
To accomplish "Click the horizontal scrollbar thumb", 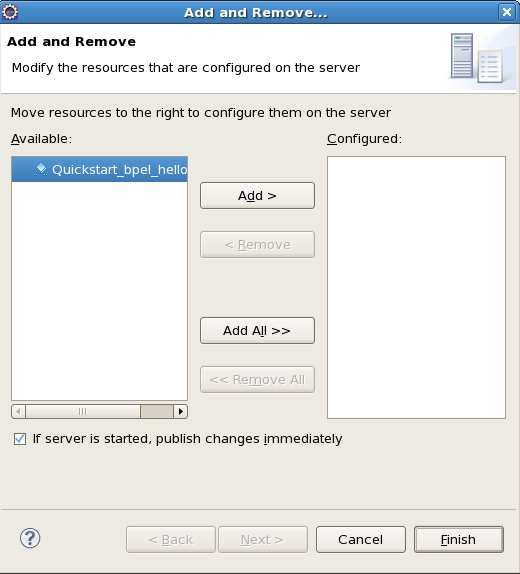I will 83,411.
